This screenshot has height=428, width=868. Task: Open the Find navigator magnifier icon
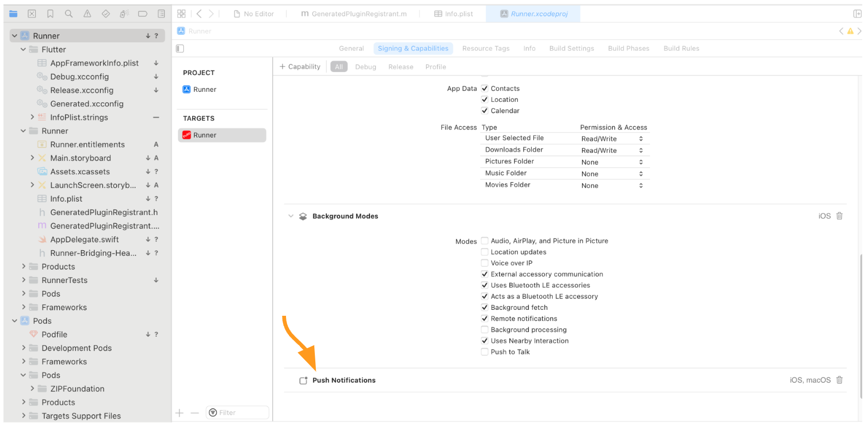[x=69, y=14]
